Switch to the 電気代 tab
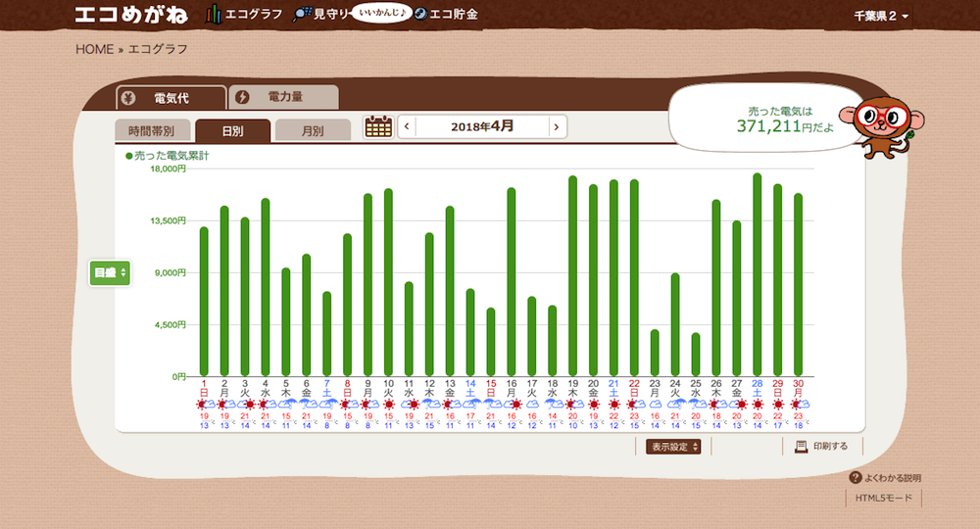Image resolution: width=980 pixels, height=529 pixels. coord(171,98)
